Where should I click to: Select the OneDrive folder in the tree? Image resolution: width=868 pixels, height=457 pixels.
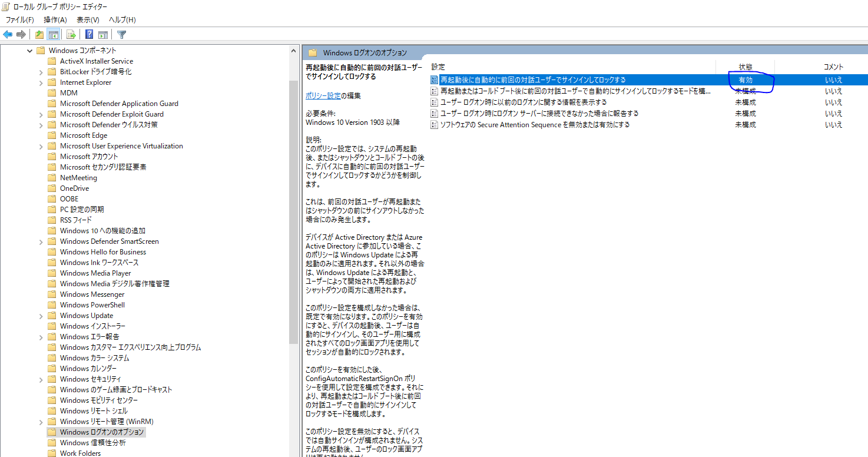click(73, 188)
